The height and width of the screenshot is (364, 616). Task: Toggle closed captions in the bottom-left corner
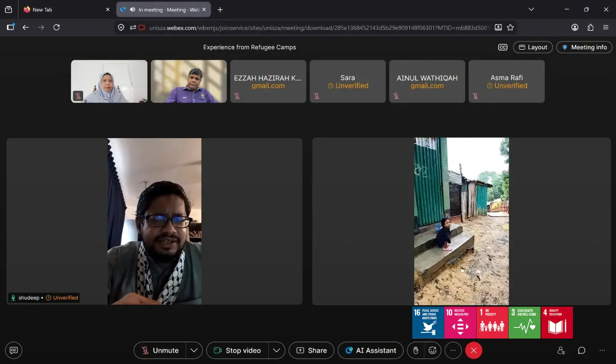pos(14,350)
